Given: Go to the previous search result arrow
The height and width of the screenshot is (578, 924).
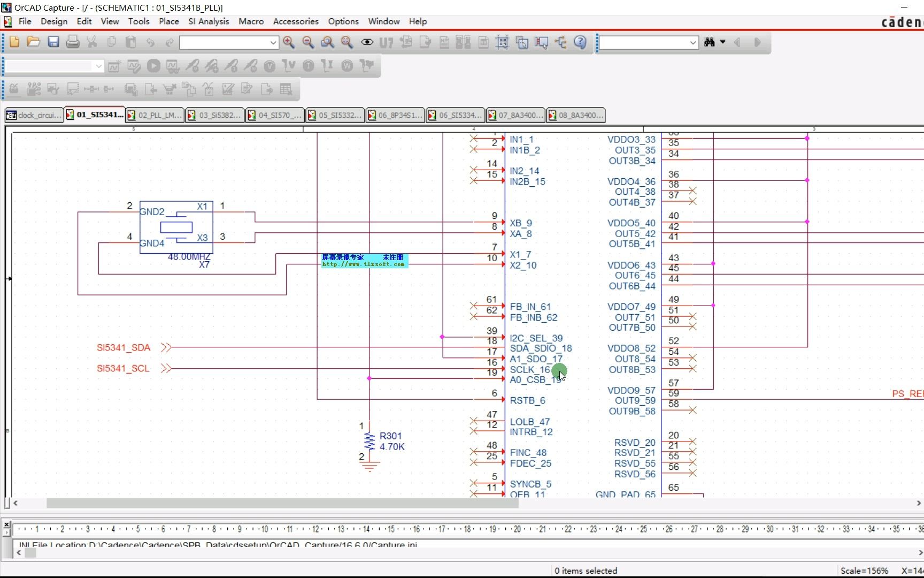Looking at the screenshot, I should (x=737, y=42).
